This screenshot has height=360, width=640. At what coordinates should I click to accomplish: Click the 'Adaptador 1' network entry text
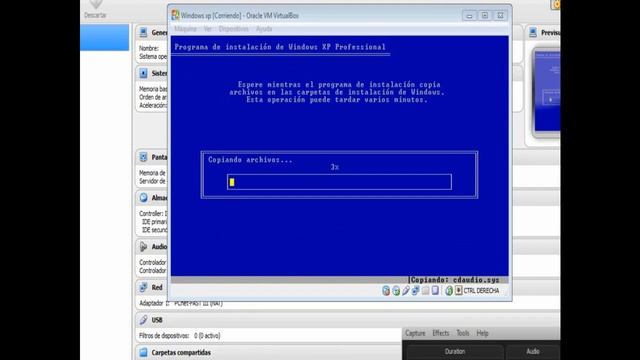[x=180, y=303]
